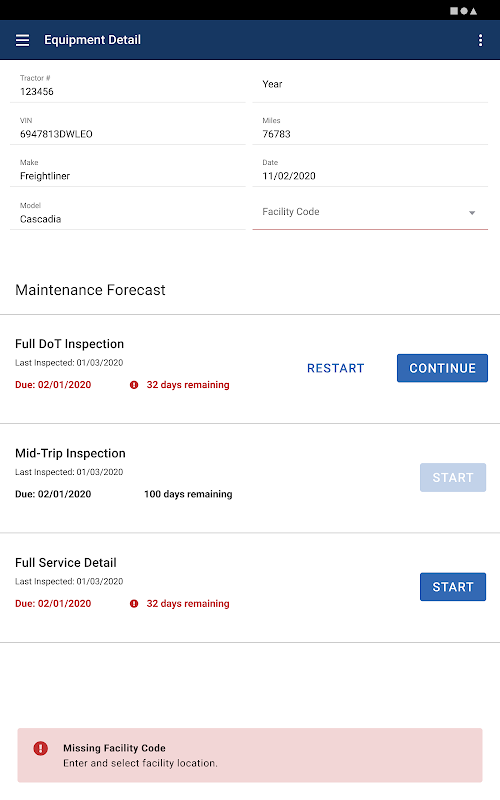The width and height of the screenshot is (500, 800).
Task: Click the Missing Facility Code error icon
Action: coord(40,748)
